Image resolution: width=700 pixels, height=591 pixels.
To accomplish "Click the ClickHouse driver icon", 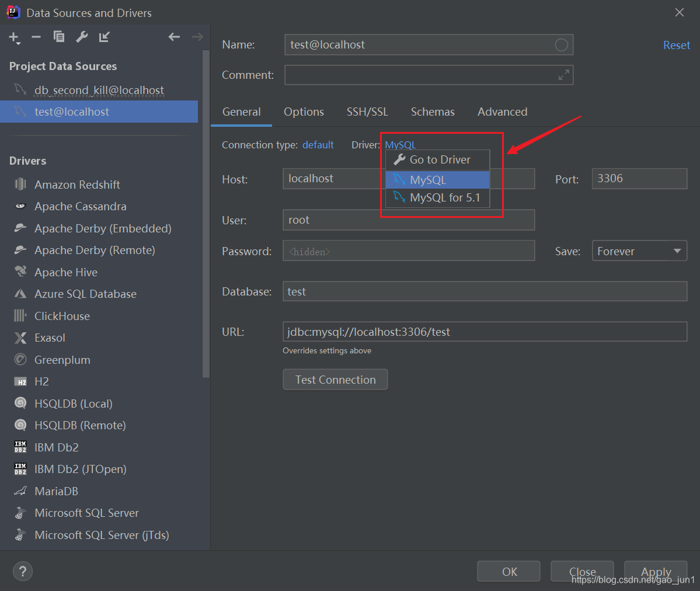I will point(20,315).
